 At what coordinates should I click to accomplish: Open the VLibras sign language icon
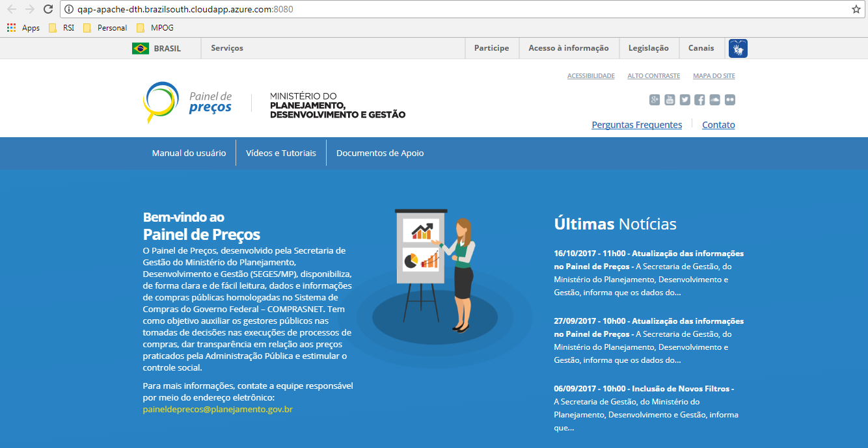click(x=738, y=48)
